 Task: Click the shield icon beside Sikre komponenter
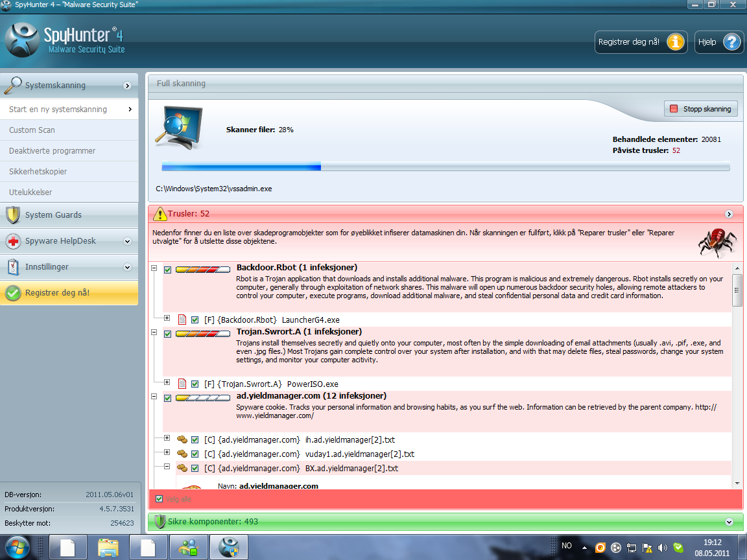pos(160,521)
